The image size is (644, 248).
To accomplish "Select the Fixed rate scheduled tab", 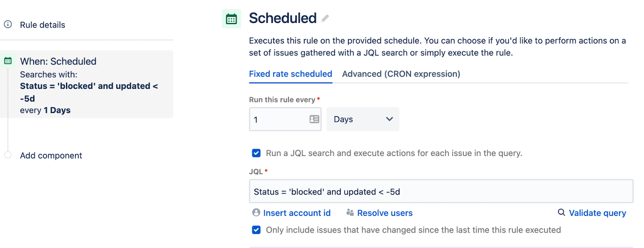I will 290,74.
